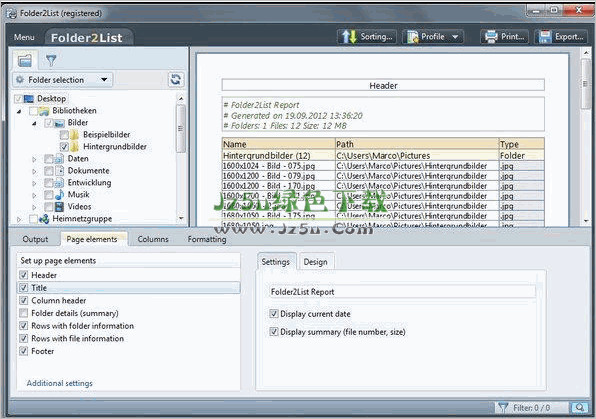Expand the Heimnetzgruppe tree node

pos(19,219)
